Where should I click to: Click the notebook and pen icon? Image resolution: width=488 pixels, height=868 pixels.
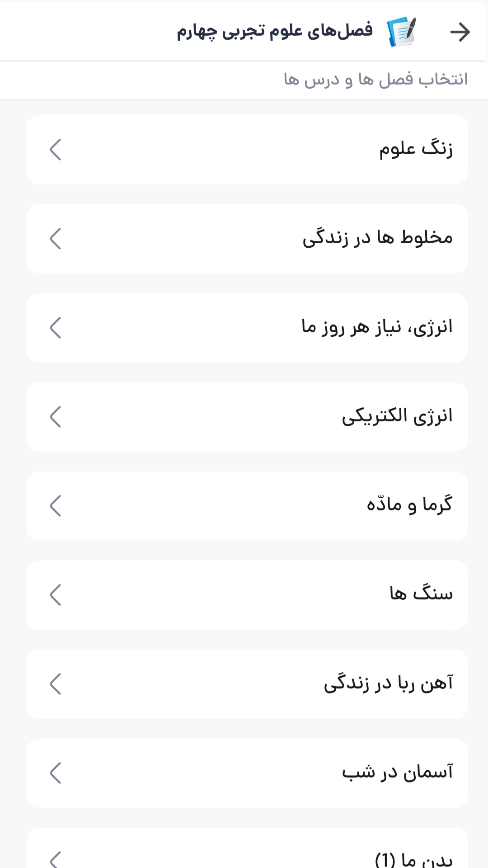point(402,32)
